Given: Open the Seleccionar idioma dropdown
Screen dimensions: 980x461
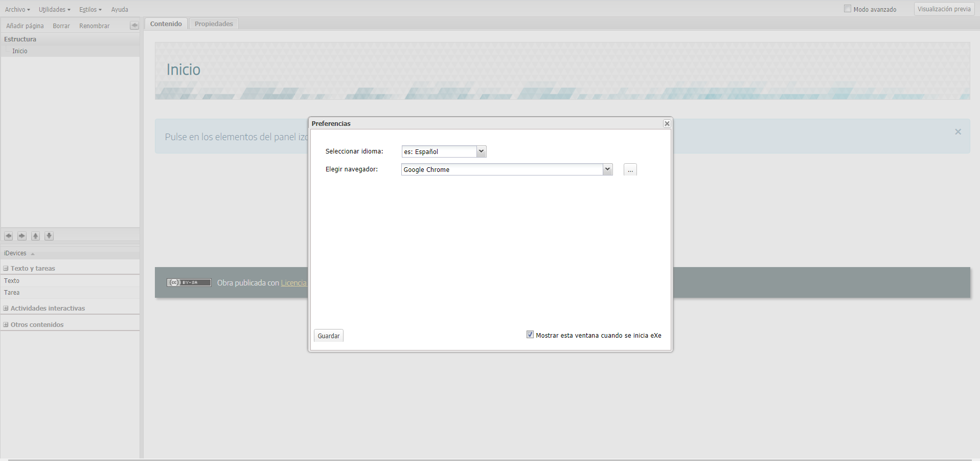Looking at the screenshot, I should click(x=481, y=151).
